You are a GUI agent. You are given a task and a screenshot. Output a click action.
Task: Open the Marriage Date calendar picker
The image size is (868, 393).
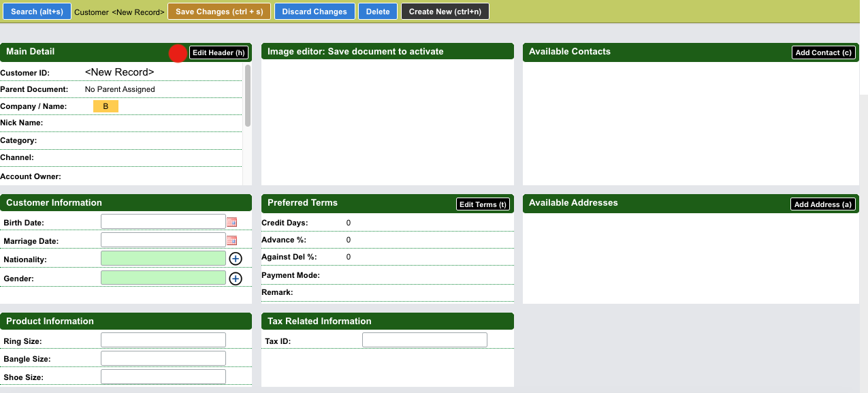tap(232, 240)
